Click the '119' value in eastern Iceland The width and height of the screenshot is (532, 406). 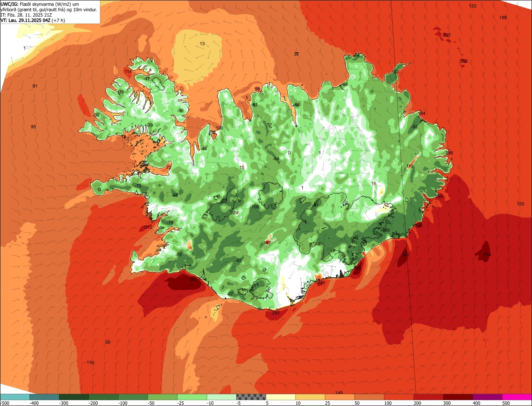click(410, 166)
